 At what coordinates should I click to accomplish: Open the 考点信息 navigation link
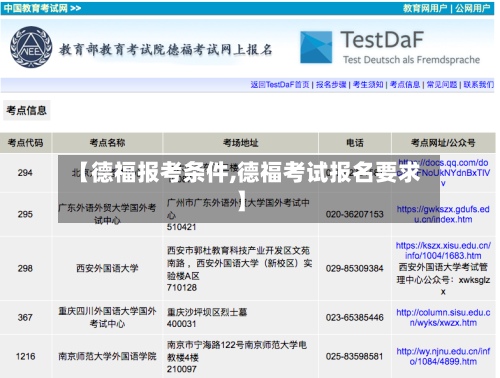coord(405,85)
